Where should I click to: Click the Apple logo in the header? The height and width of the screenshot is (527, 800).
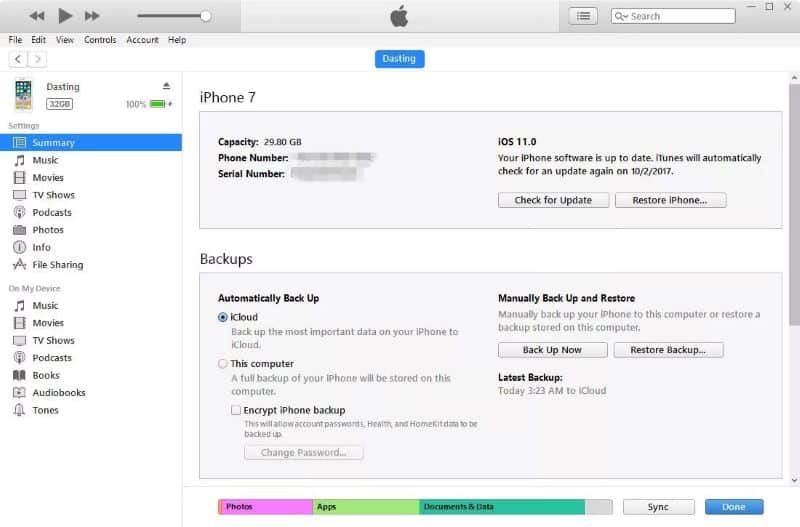coord(399,16)
